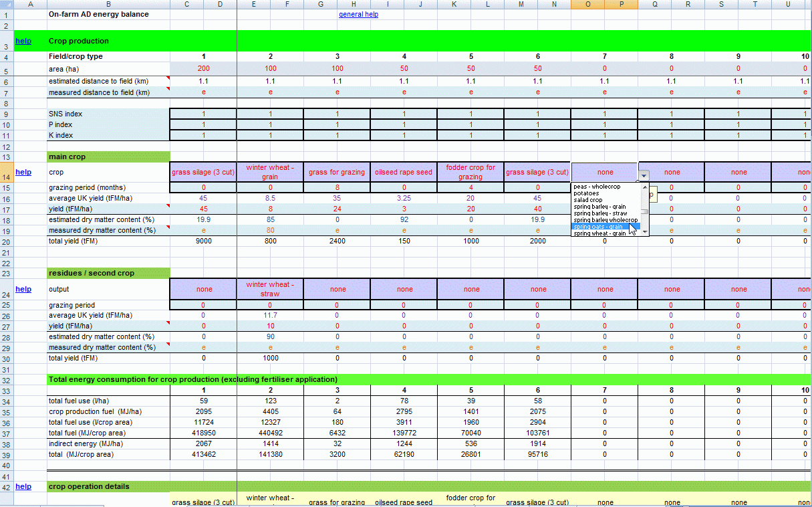This screenshot has height=507, width=812.
Task: Select column header O
Action: point(587,4)
